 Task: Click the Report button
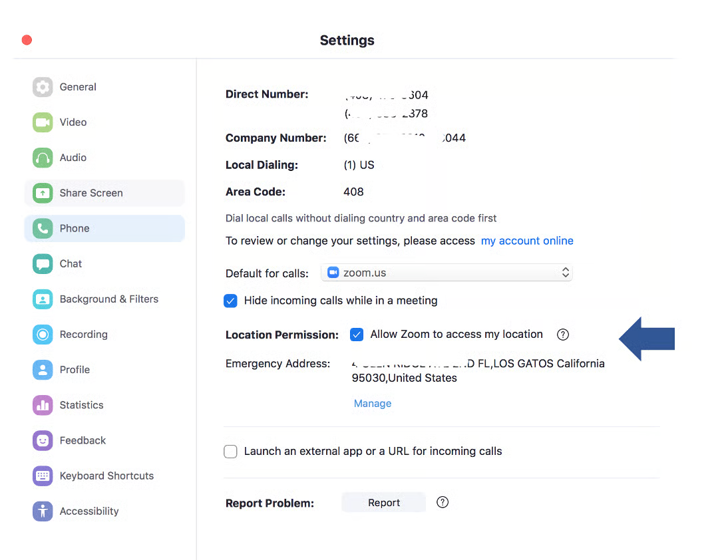click(384, 503)
